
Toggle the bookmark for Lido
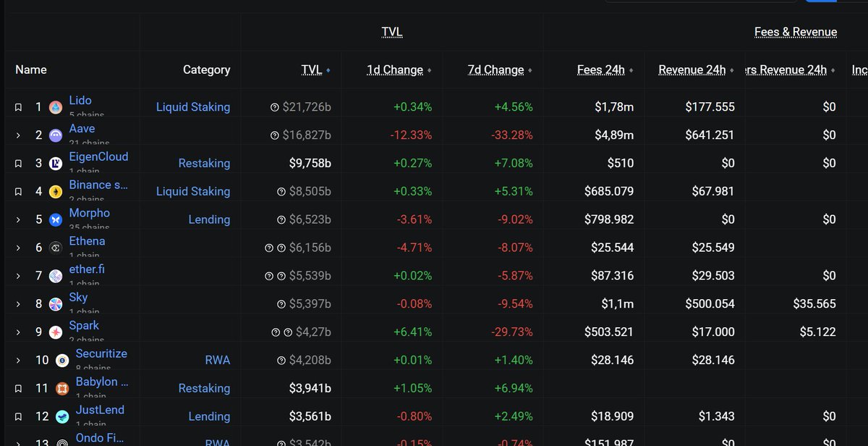coord(18,107)
